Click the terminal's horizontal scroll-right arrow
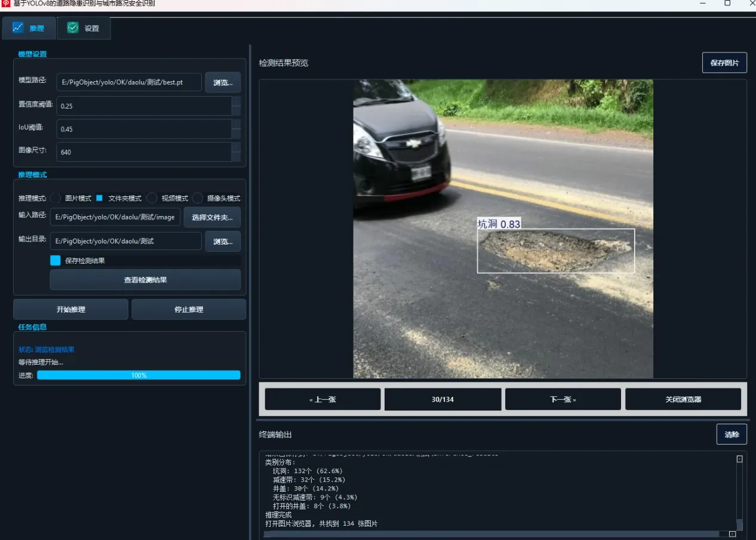The width and height of the screenshot is (756, 540). (x=732, y=534)
